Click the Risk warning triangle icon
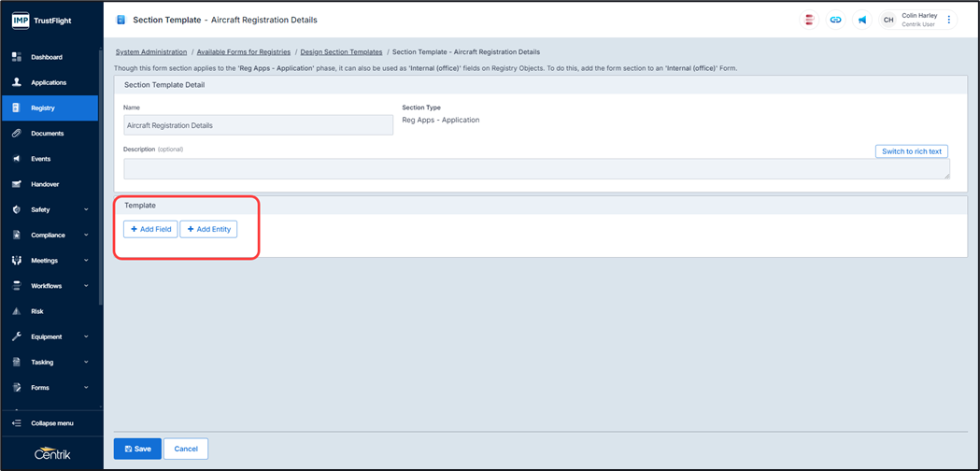This screenshot has width=980, height=471. point(17,311)
